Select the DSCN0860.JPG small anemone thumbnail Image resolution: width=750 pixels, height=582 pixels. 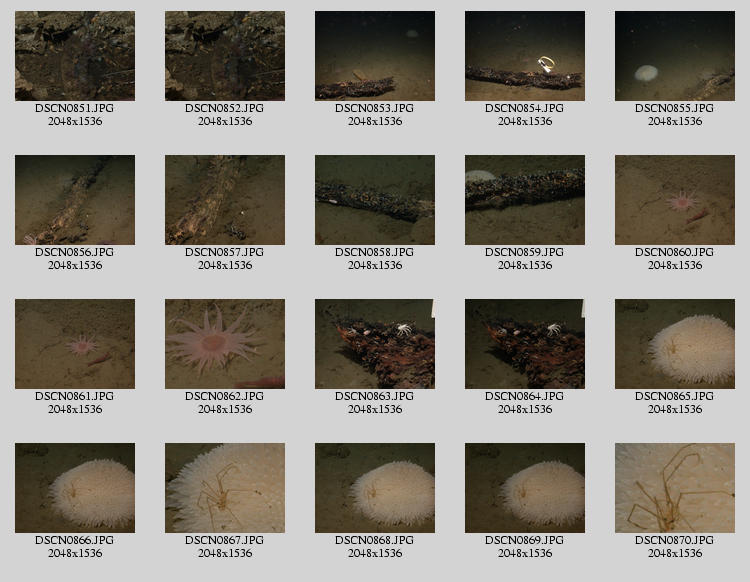pos(675,200)
